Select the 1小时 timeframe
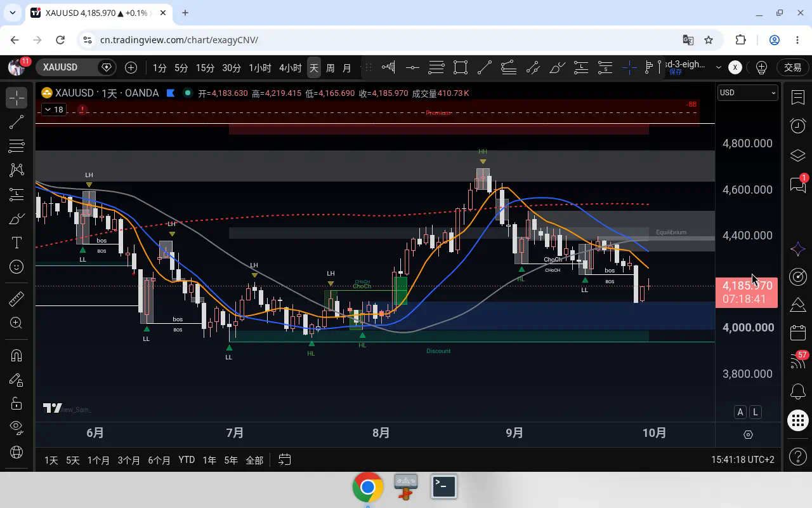 260,67
